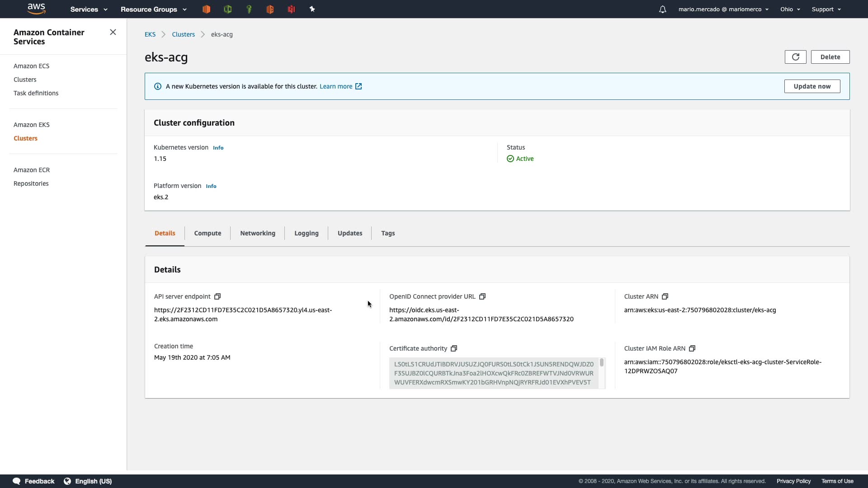Switch to the Compute tab
Viewport: 868px width, 488px height.
(x=208, y=233)
